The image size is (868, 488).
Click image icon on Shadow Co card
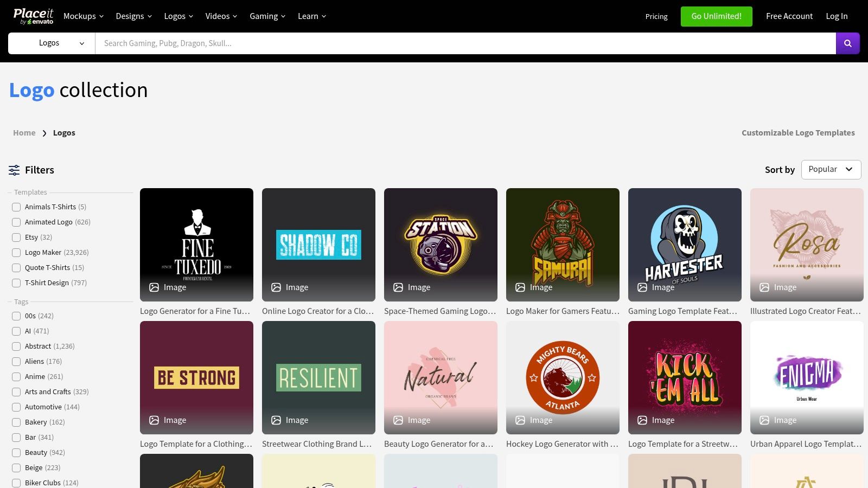click(x=276, y=287)
